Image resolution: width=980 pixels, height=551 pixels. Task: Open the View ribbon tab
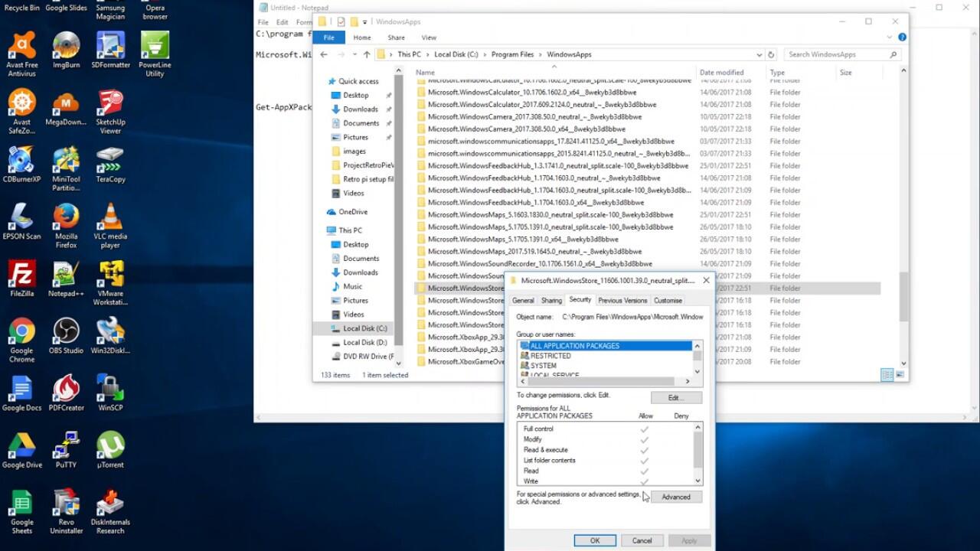pos(429,37)
